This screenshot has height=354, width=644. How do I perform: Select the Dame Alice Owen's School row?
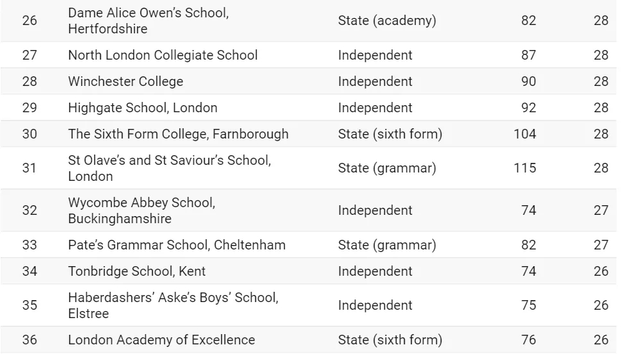coord(308,21)
